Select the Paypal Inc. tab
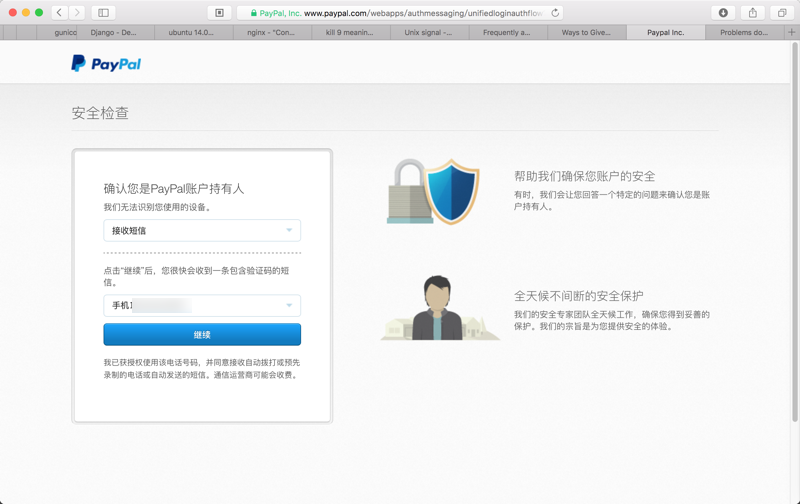Viewport: 800px width, 504px height. 665,32
